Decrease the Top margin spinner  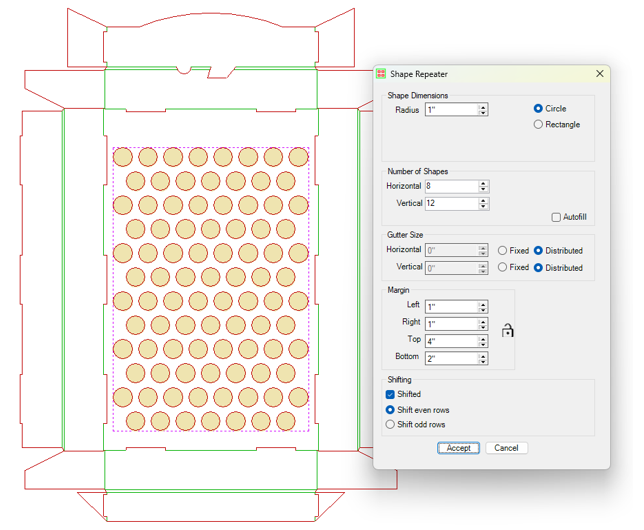(x=483, y=344)
